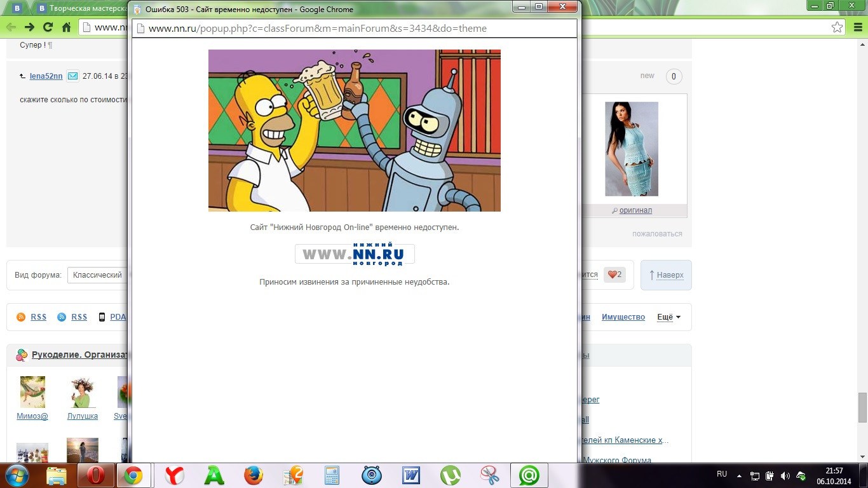This screenshot has height=488, width=868.
Task: Click the heart like button showing 2
Action: (614, 274)
